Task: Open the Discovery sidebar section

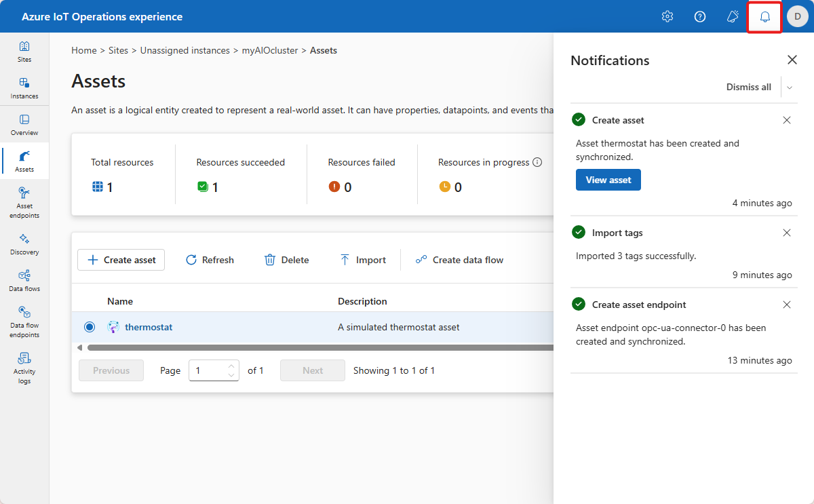Action: point(24,244)
